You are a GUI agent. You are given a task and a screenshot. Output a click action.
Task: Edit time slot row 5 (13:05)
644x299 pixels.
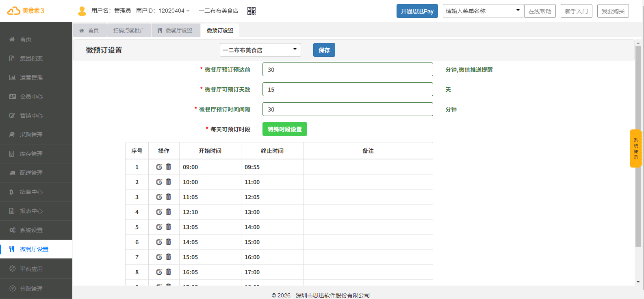click(159, 227)
